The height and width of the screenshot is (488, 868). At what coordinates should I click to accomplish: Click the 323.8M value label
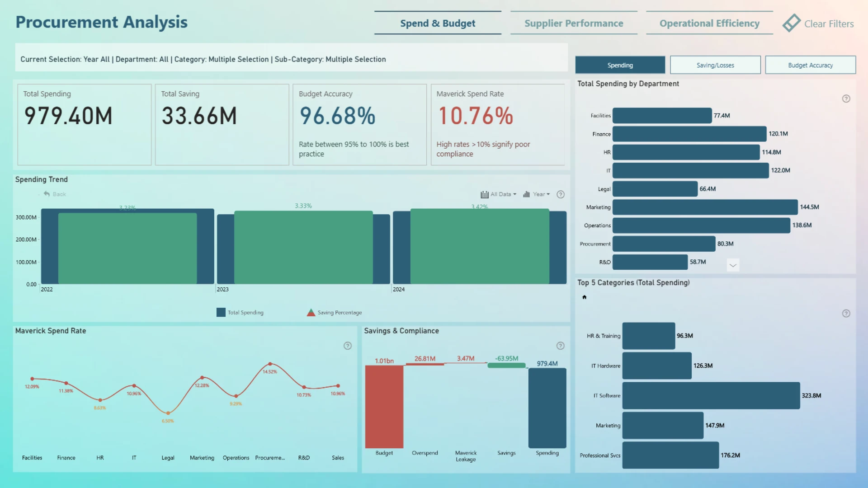[x=811, y=396]
